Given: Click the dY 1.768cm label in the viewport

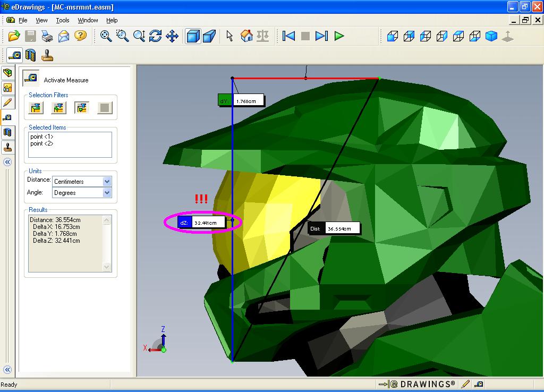Looking at the screenshot, I should point(241,101).
